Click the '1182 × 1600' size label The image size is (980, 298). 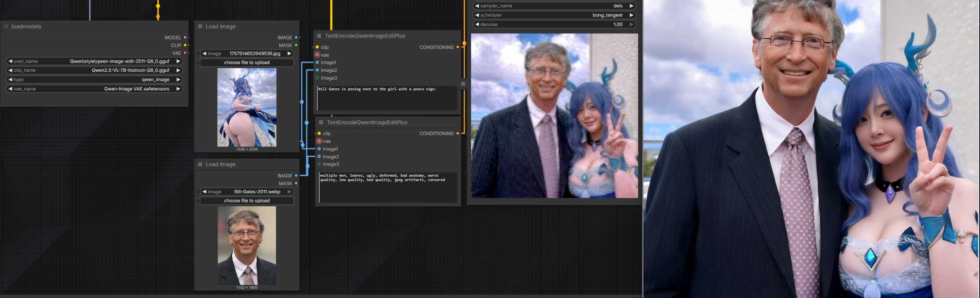click(247, 287)
